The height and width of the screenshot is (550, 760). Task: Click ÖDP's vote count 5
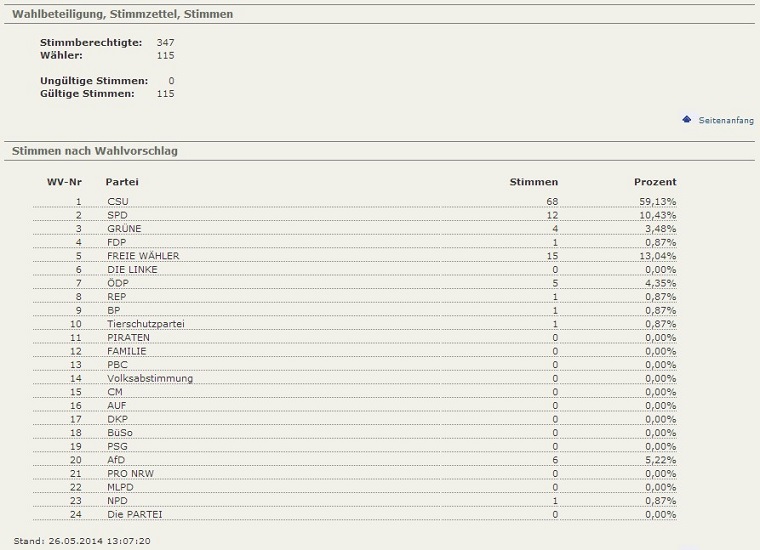coord(555,283)
